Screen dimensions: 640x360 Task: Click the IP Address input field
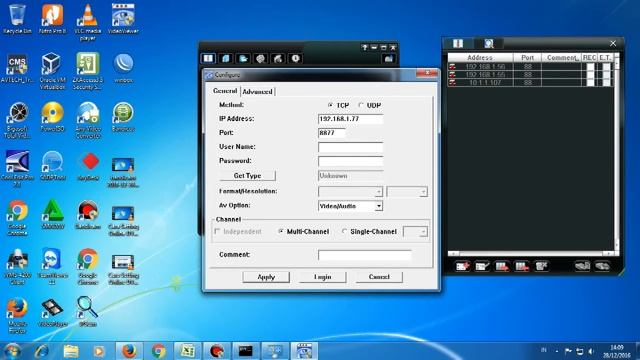pyautogui.click(x=350, y=119)
